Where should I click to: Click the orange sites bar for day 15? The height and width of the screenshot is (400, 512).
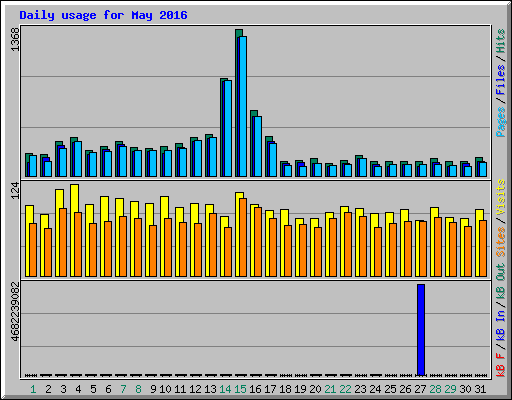(243, 237)
